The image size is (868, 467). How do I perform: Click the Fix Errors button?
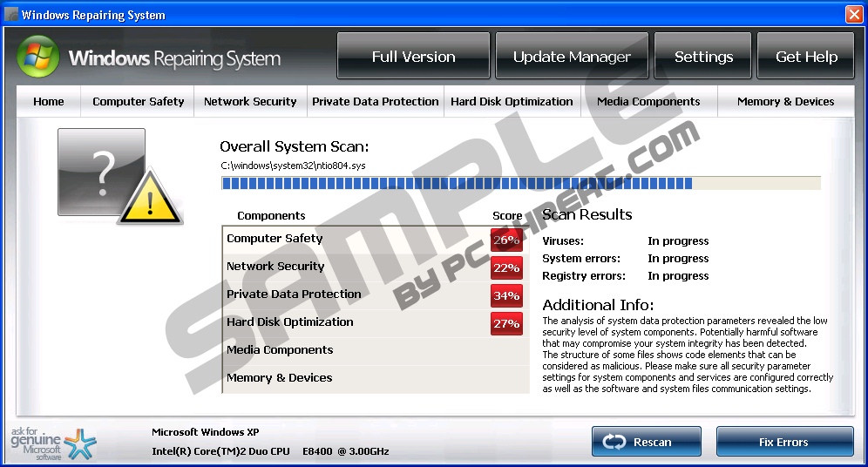point(785,442)
